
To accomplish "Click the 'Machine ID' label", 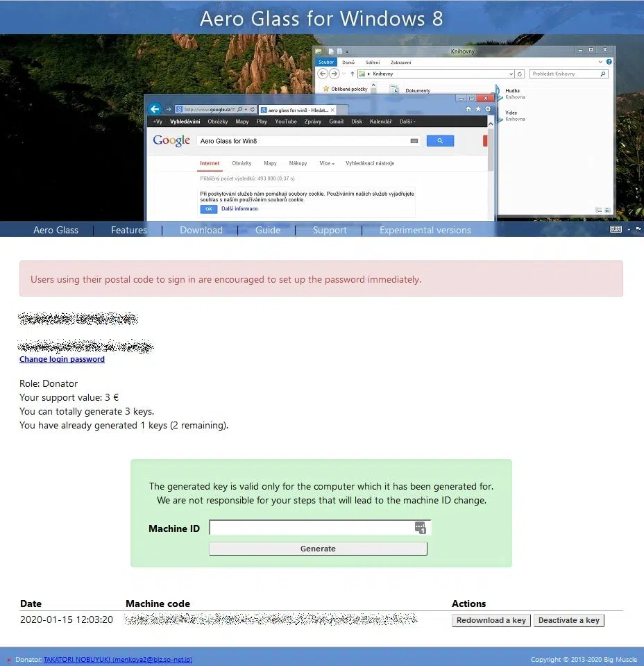I will [x=174, y=528].
